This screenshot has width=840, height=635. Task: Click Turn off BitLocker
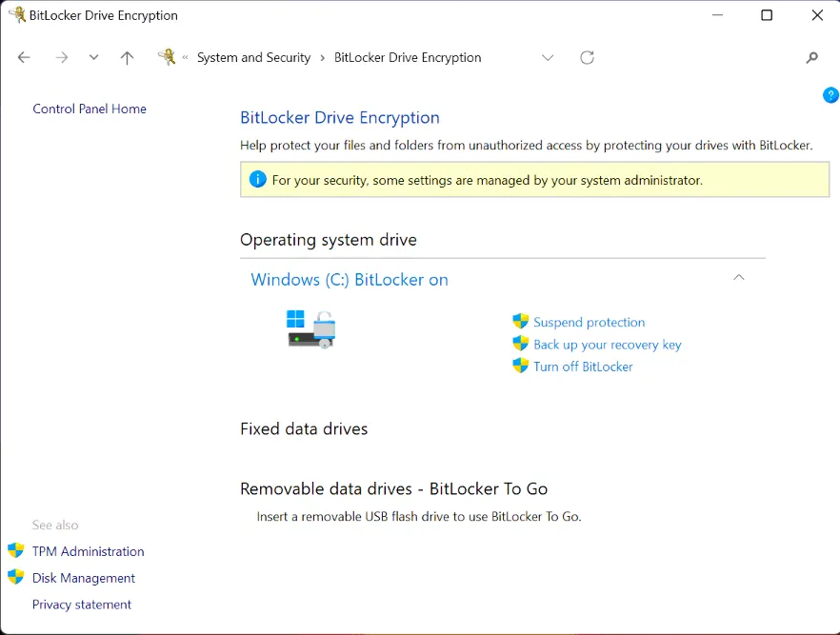[x=583, y=367]
